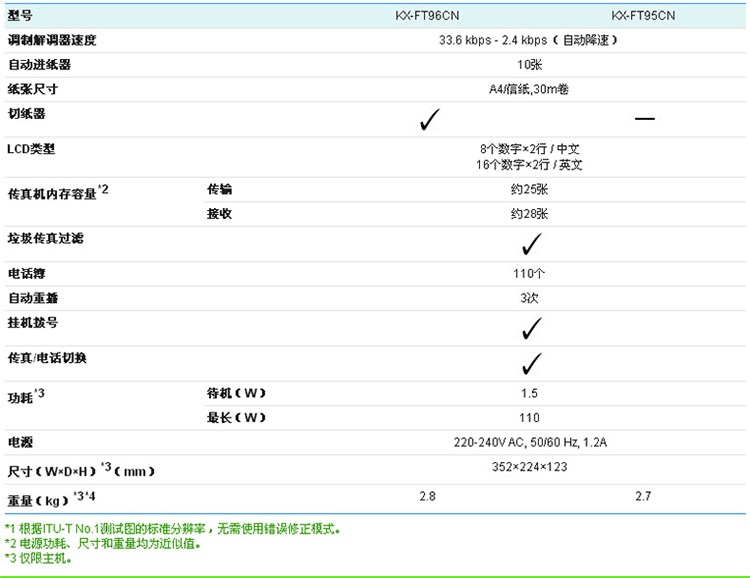The image size is (750, 578).
Task: Select the KX-FT96CN model column header
Action: point(429,15)
